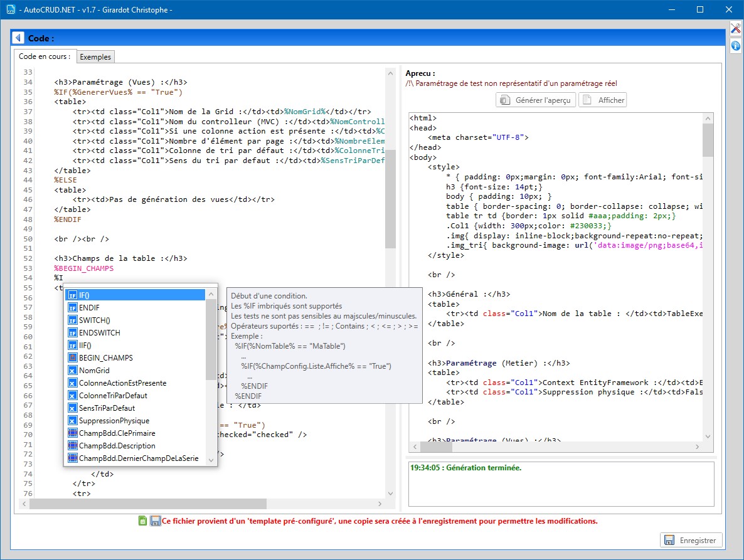The image size is (744, 560).
Task: Click the AutoCRUD.NET app icon in title bar
Action: click(11, 9)
